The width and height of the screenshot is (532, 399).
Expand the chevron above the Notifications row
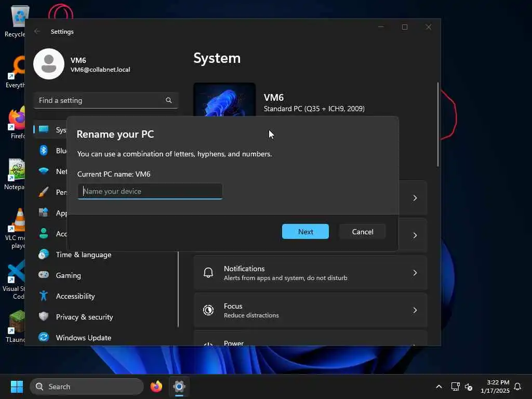pyautogui.click(x=415, y=235)
